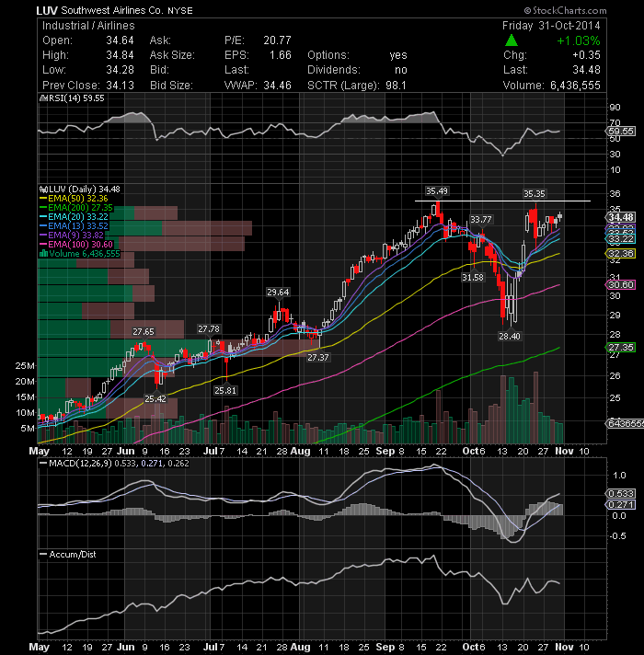Click the LUV ticker symbol title
The height and width of the screenshot is (655, 644).
(x=46, y=10)
